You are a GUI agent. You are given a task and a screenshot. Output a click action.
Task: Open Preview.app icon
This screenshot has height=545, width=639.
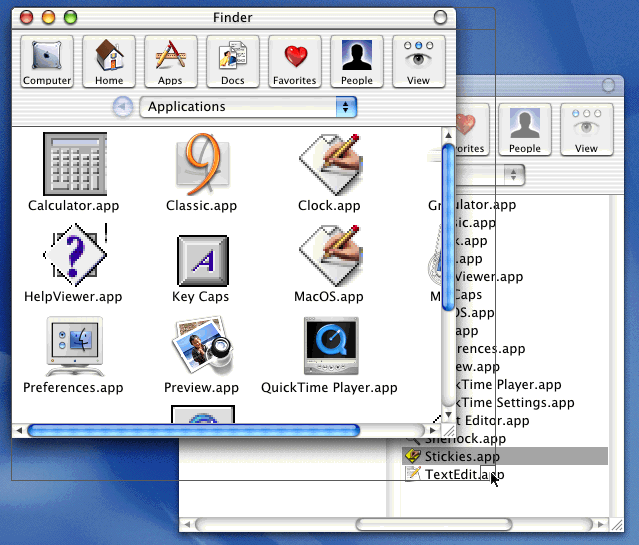(x=201, y=345)
